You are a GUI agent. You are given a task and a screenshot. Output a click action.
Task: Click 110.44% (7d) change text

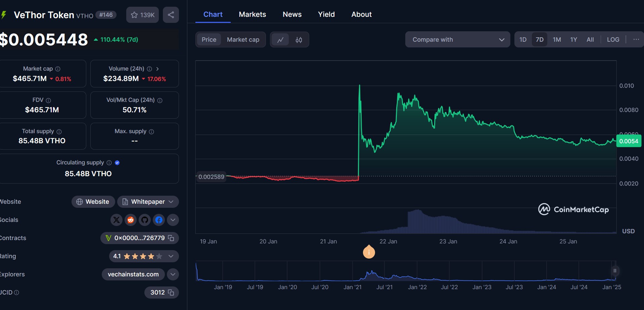pos(119,40)
